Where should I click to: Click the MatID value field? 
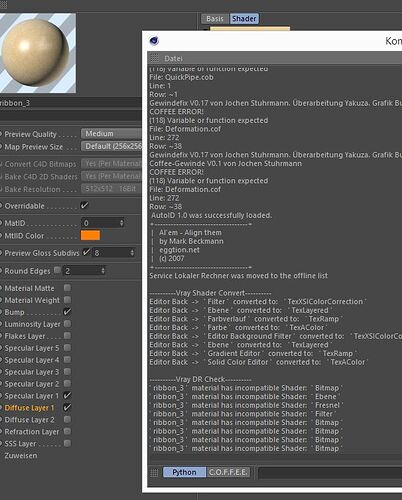click(x=100, y=223)
